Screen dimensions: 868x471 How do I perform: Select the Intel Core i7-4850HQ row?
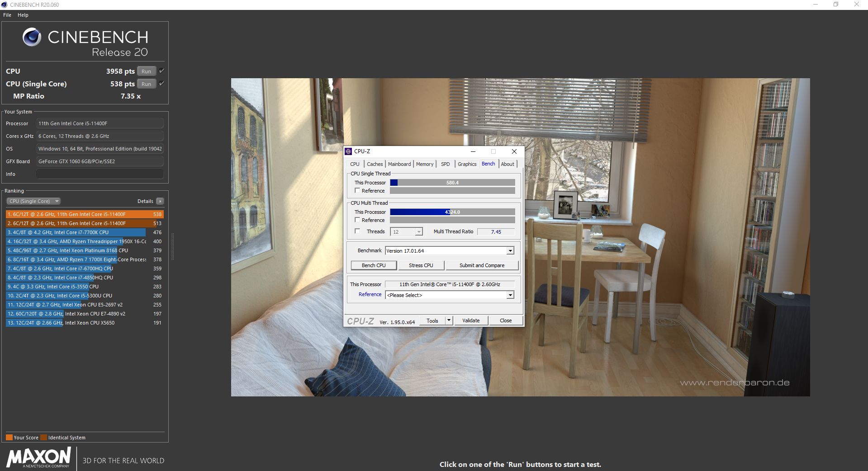pyautogui.click(x=85, y=278)
